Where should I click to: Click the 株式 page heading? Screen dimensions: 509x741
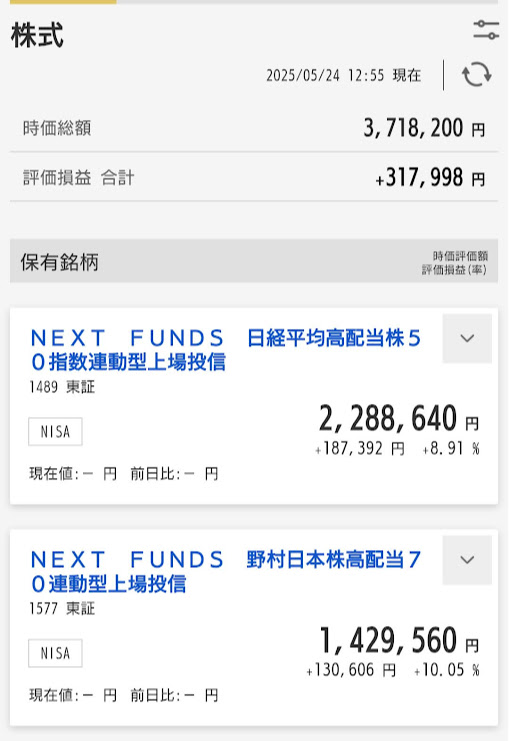[37, 35]
